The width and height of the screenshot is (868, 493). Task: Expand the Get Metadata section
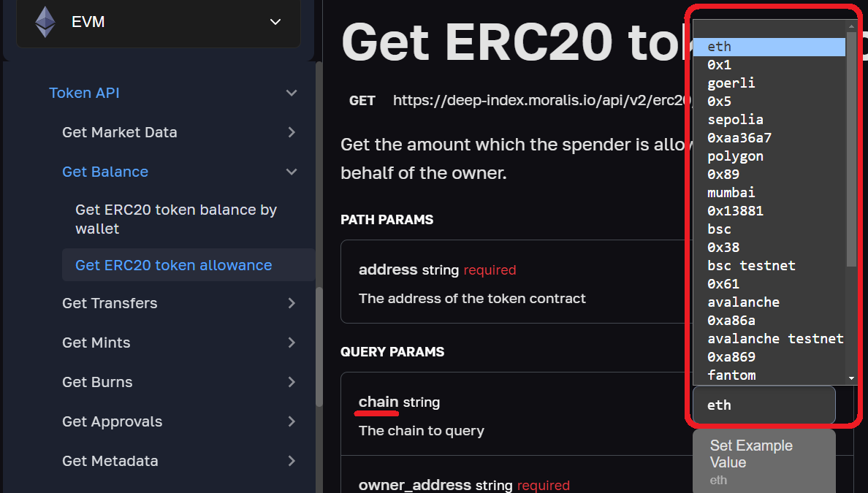coord(292,461)
